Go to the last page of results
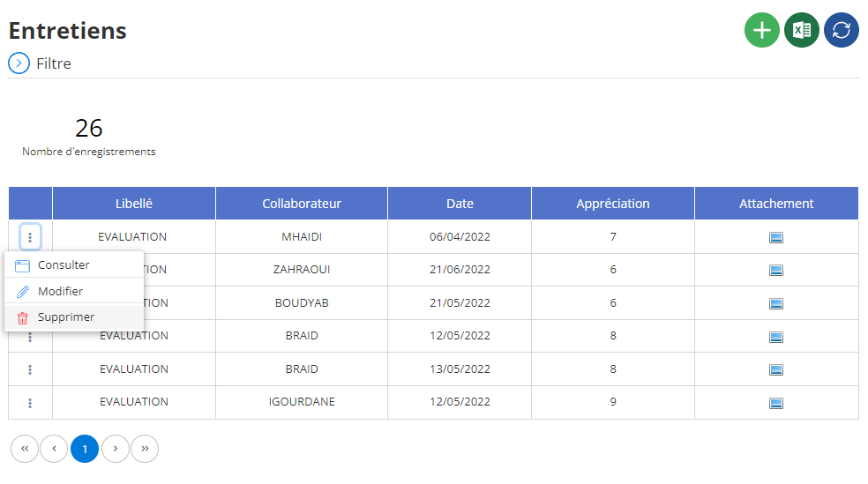 145,449
